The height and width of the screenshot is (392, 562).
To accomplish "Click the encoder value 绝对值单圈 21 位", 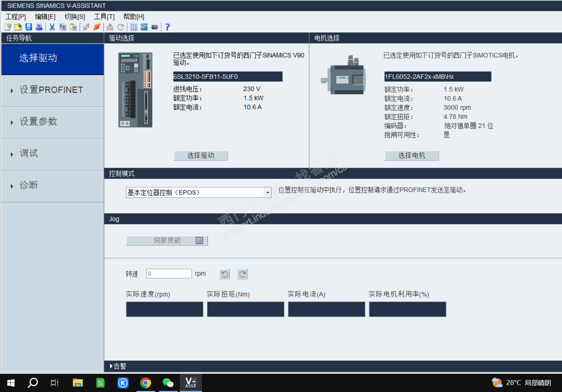I will (x=468, y=126).
